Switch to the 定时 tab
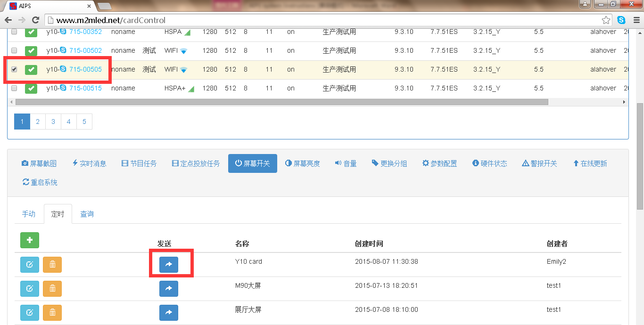This screenshot has width=644, height=325. [58, 214]
